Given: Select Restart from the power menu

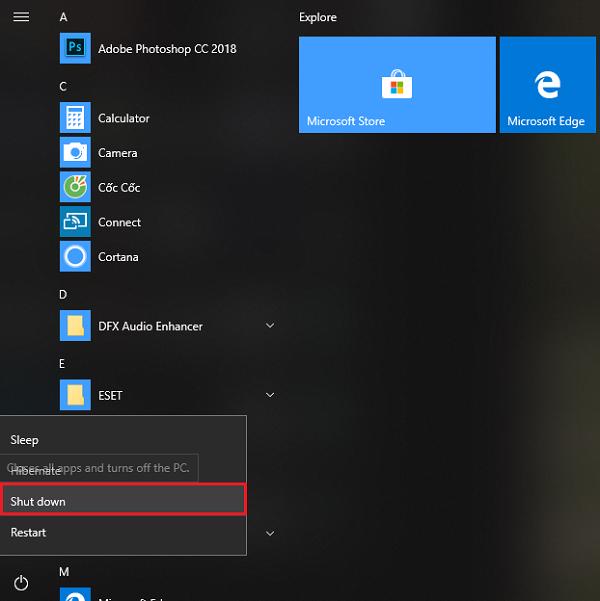Looking at the screenshot, I should 28,533.
